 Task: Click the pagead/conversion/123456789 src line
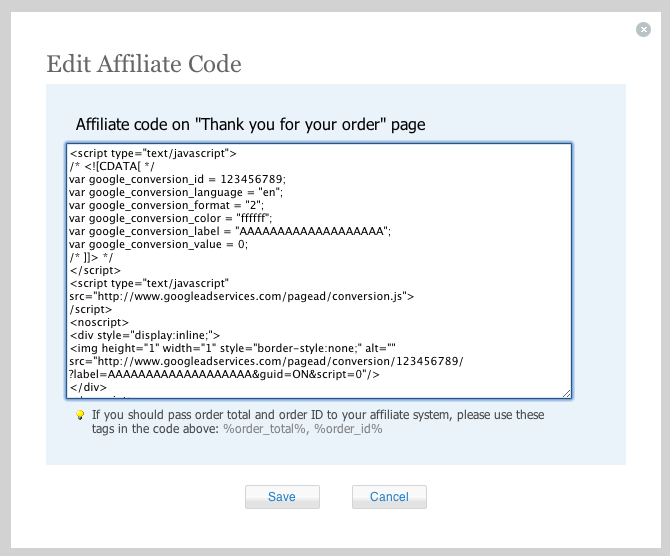pyautogui.click(x=266, y=361)
